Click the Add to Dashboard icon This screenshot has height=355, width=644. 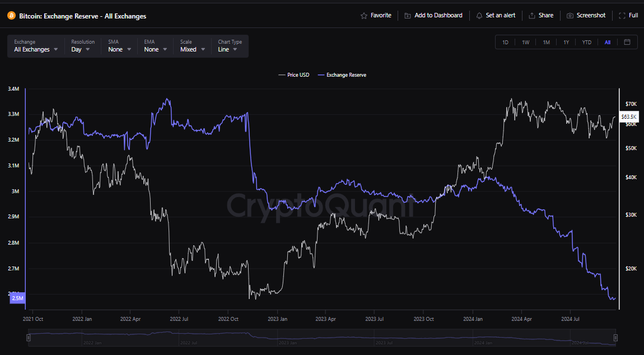pos(408,16)
